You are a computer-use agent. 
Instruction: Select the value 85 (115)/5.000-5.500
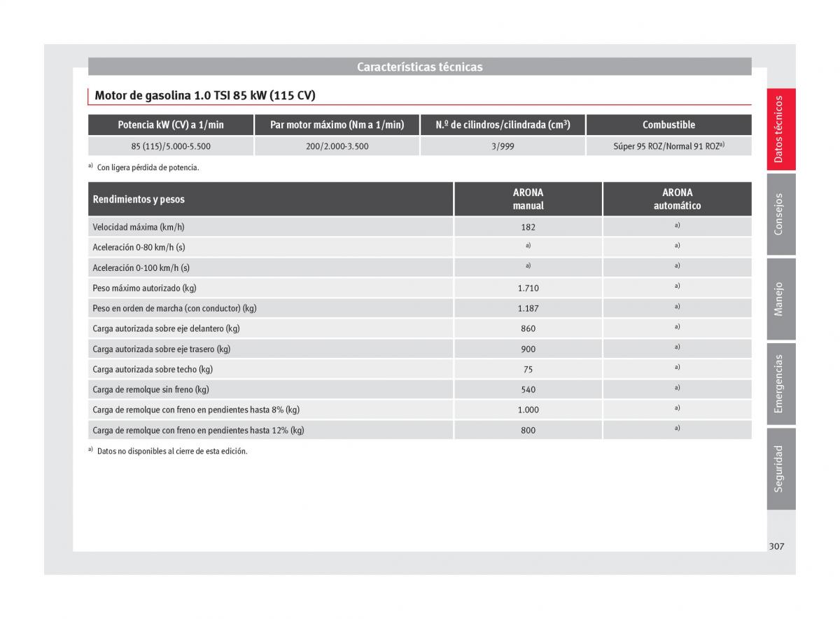click(171, 146)
